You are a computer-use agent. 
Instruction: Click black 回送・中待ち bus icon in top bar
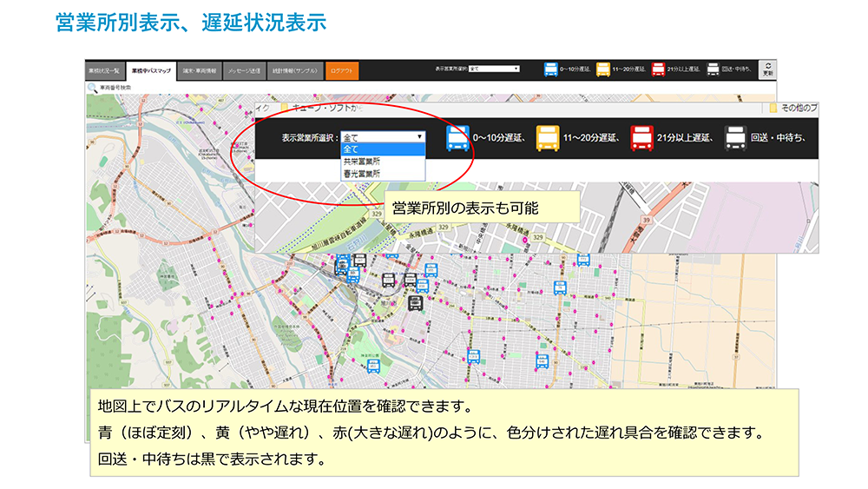pyautogui.click(x=713, y=69)
